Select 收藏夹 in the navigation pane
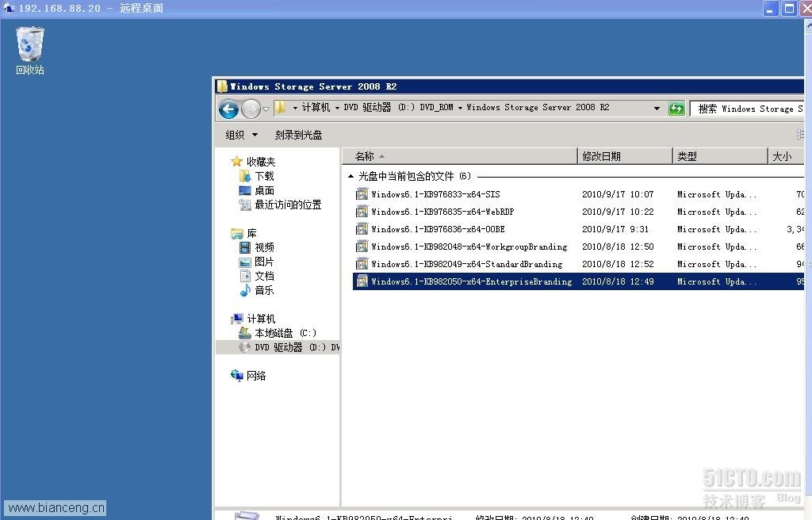This screenshot has width=812, height=520. (261, 162)
